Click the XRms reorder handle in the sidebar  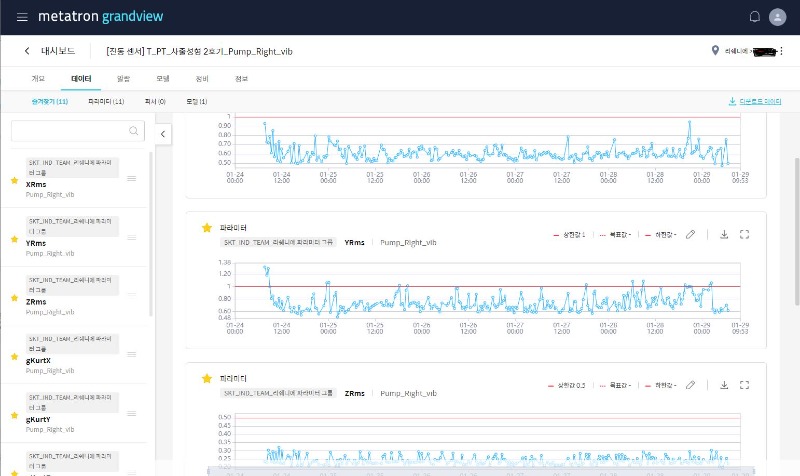132,179
